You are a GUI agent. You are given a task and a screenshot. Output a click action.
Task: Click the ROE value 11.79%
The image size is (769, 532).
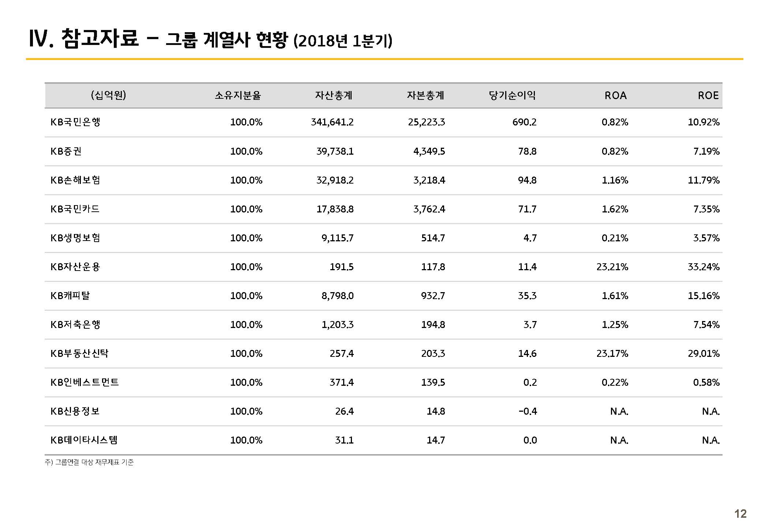[x=704, y=180]
